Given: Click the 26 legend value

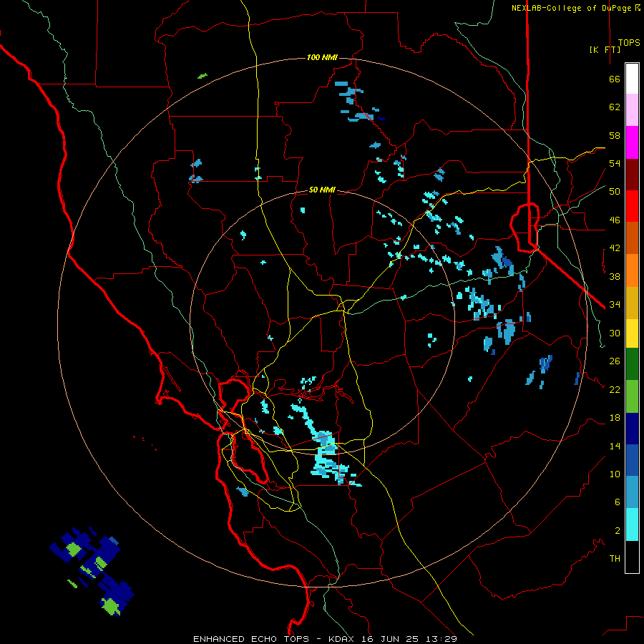Looking at the screenshot, I should pyautogui.click(x=615, y=361).
